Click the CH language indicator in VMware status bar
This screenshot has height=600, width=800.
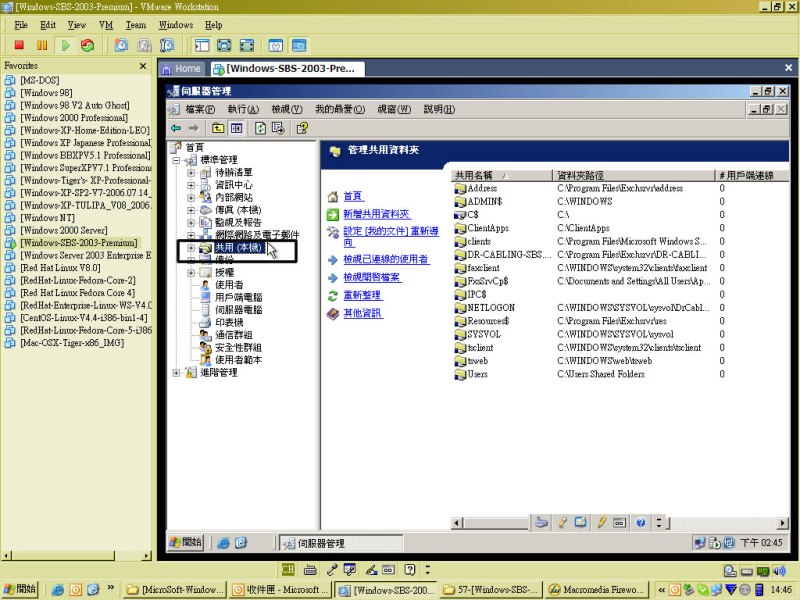pos(288,569)
